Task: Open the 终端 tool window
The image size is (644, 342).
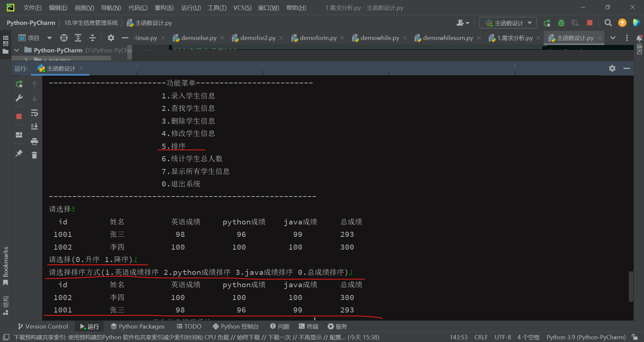Action: point(308,326)
